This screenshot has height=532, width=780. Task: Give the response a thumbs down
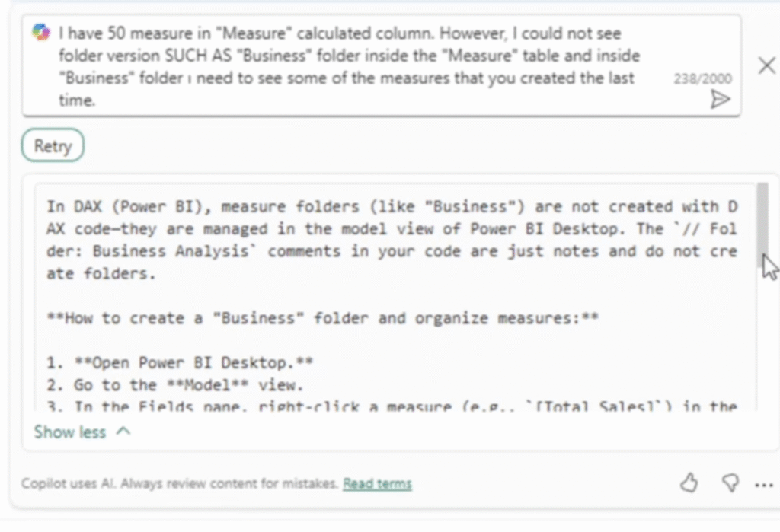point(730,482)
